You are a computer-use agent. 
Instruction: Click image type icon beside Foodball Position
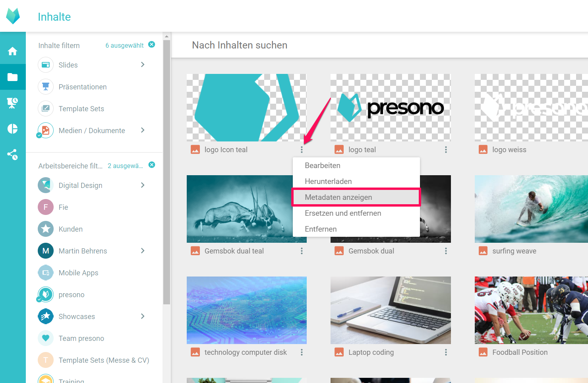click(x=483, y=352)
